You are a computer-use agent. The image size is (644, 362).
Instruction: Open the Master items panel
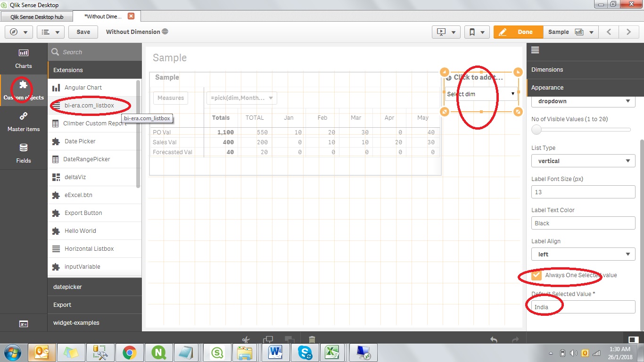pos(24,122)
